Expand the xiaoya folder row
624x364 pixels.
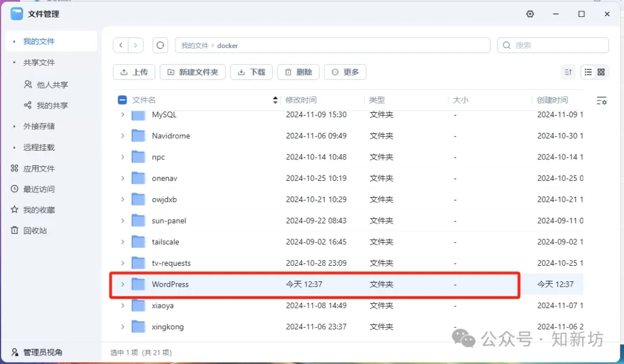(122, 306)
